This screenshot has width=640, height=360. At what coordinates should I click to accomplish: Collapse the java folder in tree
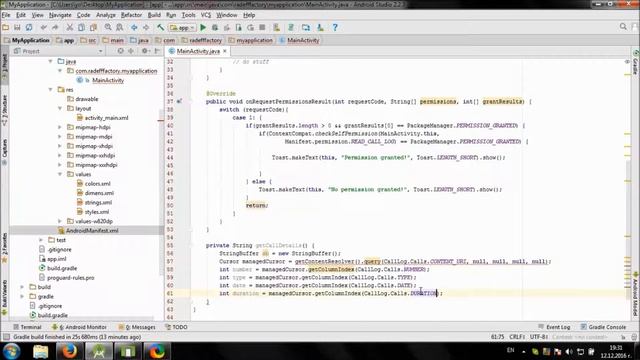tap(51, 61)
